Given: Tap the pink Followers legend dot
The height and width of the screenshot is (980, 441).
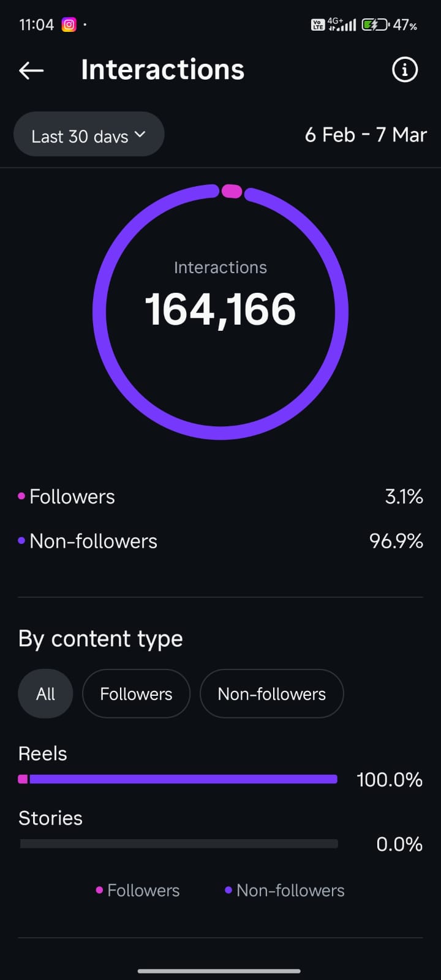Looking at the screenshot, I should pyautogui.click(x=21, y=496).
